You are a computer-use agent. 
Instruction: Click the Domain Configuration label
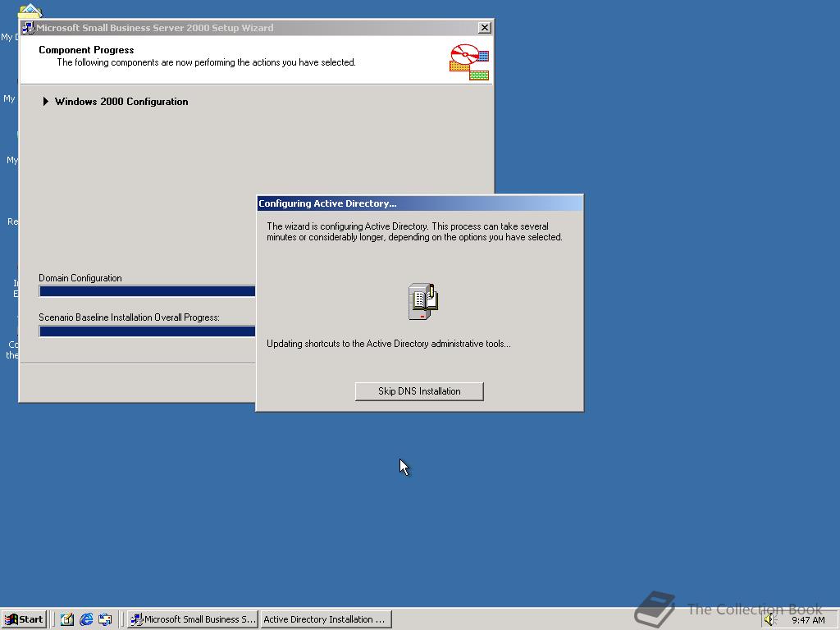point(80,278)
